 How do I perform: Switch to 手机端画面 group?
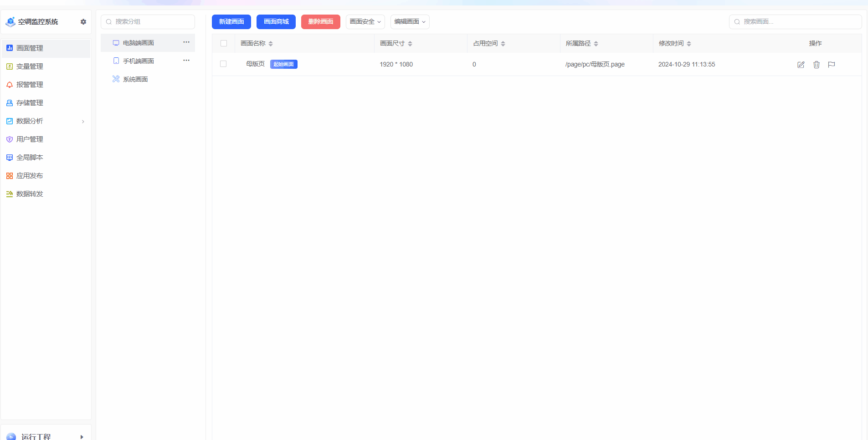(x=138, y=60)
